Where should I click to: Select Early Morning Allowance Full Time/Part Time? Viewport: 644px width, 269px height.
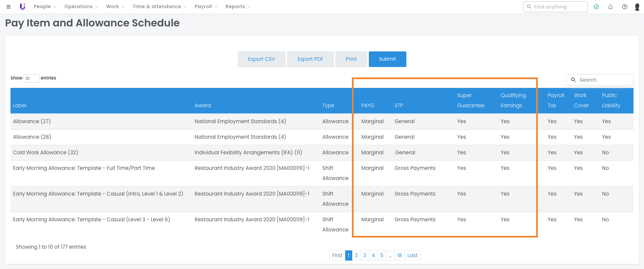[84, 168]
